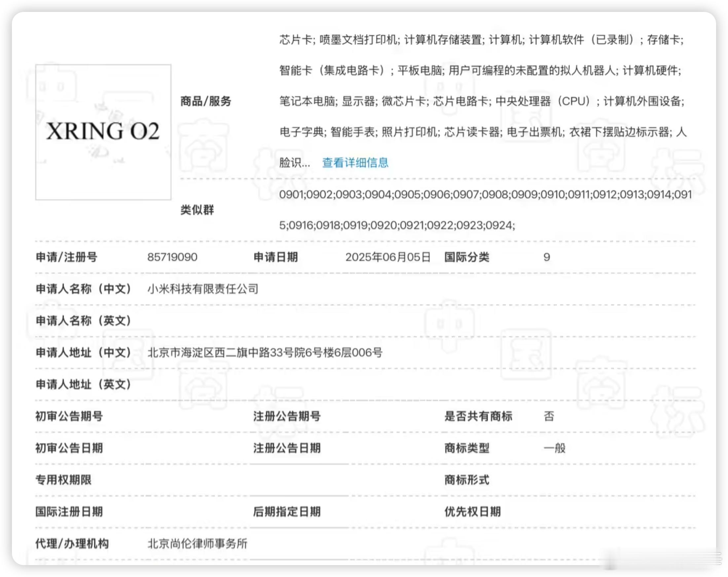
Task: Click the agency 北京尚伦律师事务所
Action: pos(197,544)
